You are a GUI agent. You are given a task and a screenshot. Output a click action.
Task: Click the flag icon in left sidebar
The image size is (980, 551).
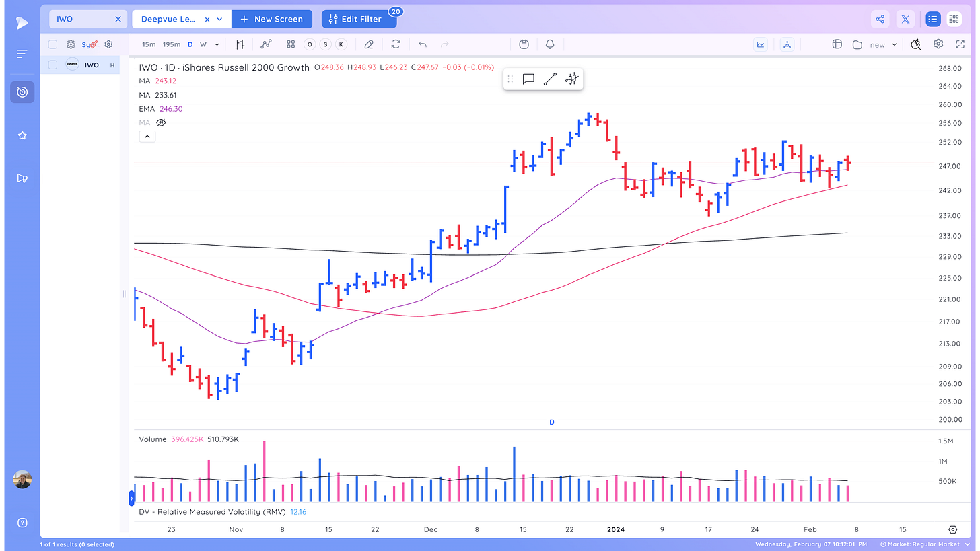tap(22, 178)
